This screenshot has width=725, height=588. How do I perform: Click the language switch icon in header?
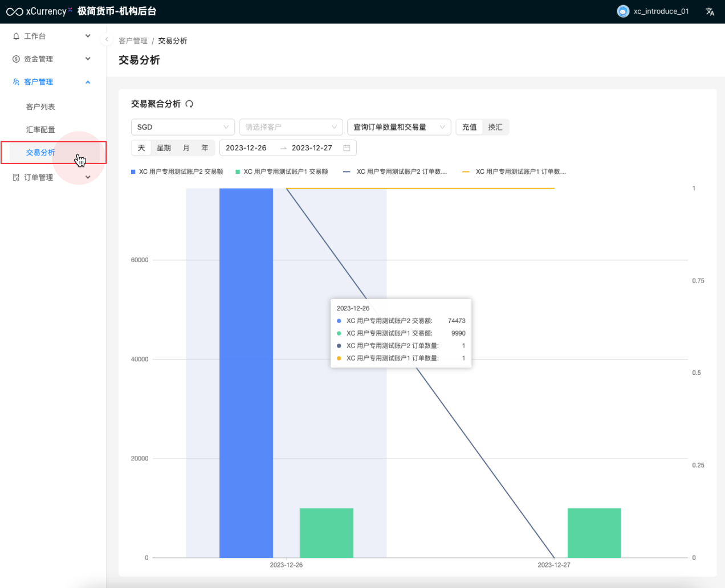pos(710,12)
